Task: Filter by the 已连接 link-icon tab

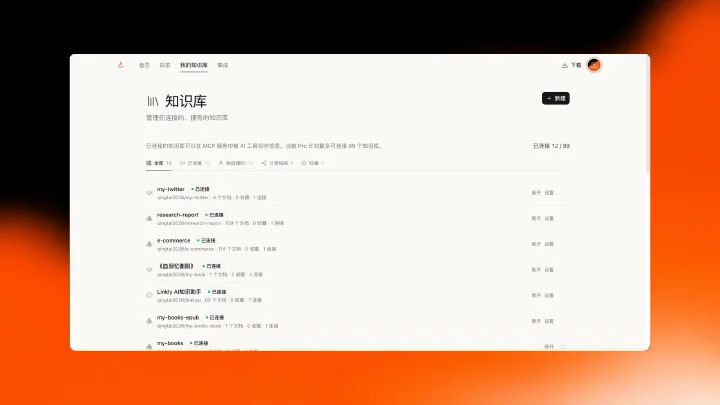Action: 195,163
